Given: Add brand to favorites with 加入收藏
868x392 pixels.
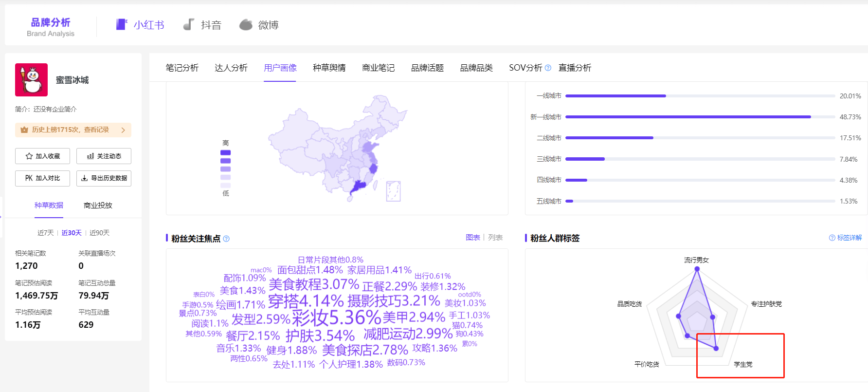Looking at the screenshot, I should coord(43,156).
